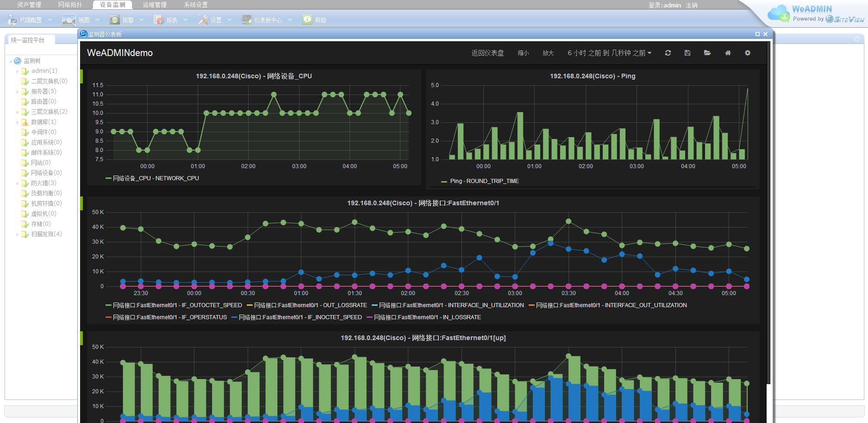This screenshot has width=868, height=423.
Task: Click the folder icon beside 网络设备(0)
Action: pyautogui.click(x=25, y=173)
